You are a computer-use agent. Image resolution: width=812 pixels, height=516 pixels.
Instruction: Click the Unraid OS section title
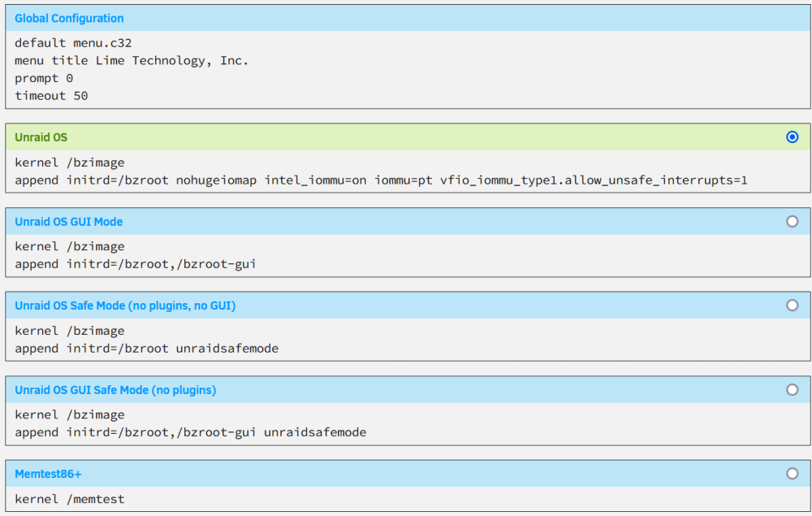(x=41, y=137)
